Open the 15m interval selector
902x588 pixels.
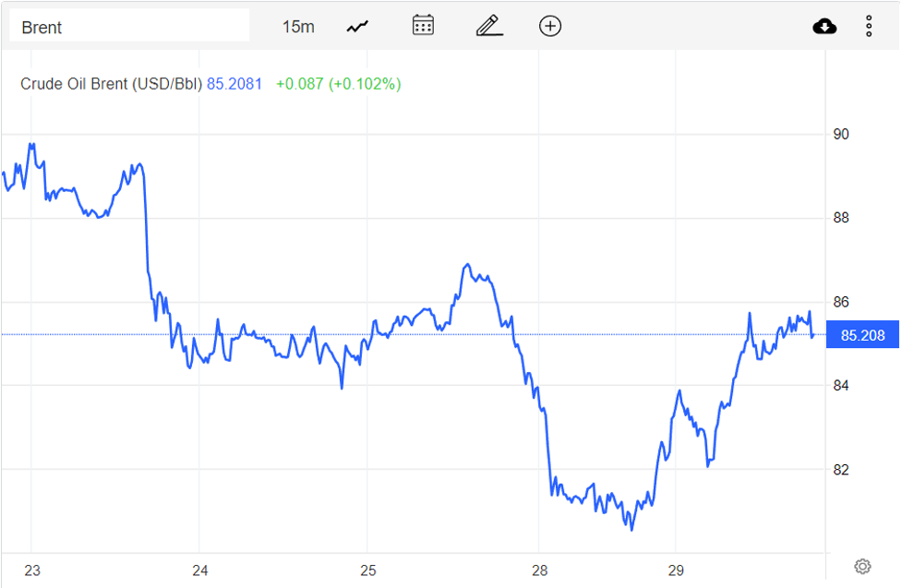(x=297, y=27)
